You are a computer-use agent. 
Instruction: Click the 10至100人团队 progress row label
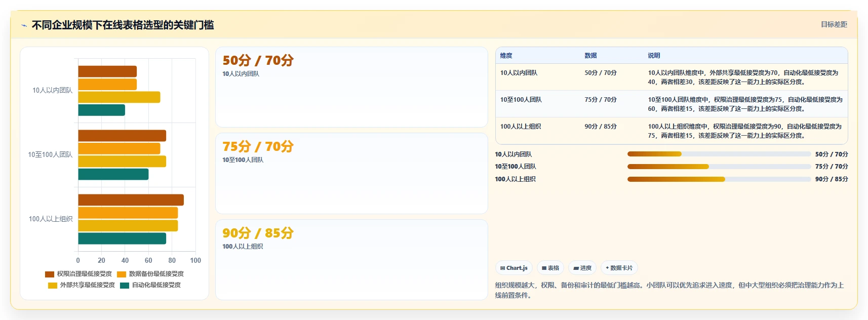click(515, 167)
